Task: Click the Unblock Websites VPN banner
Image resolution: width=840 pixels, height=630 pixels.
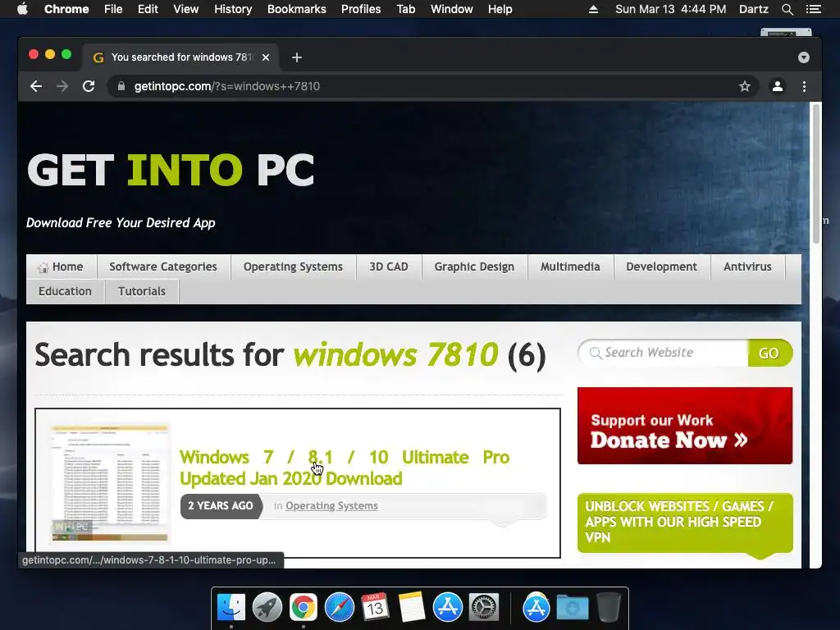Action: (x=685, y=523)
